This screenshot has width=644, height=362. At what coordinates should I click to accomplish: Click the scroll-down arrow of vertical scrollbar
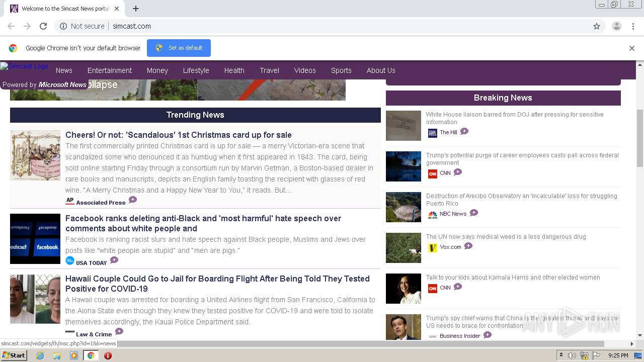640,335
